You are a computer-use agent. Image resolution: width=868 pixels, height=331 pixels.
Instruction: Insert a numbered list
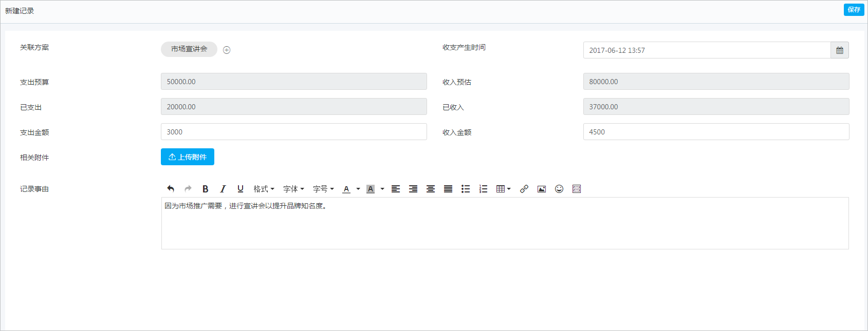(483, 189)
